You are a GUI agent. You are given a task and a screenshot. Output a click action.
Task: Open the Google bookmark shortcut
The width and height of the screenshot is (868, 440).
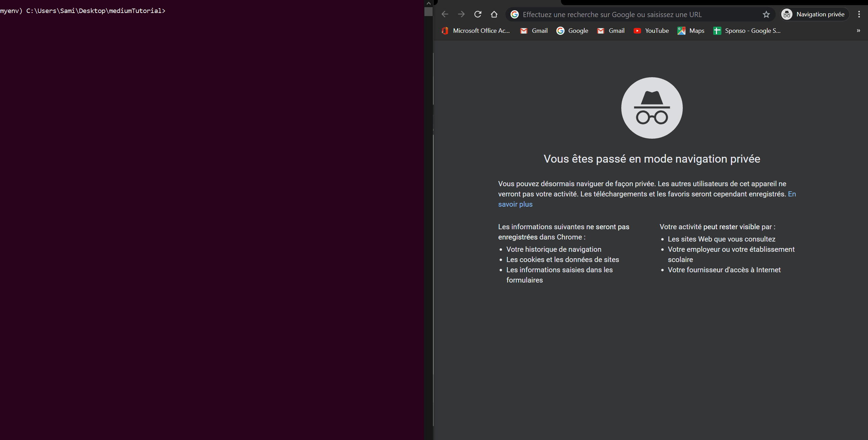pyautogui.click(x=572, y=30)
